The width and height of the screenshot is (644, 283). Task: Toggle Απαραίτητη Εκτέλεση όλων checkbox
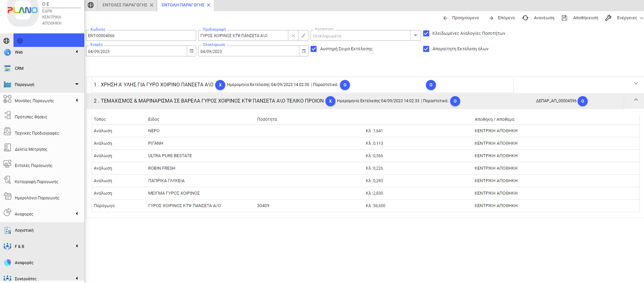point(426,49)
